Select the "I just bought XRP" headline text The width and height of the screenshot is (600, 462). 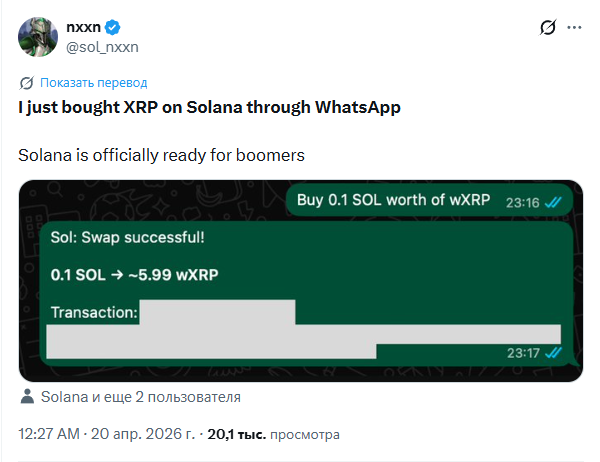[x=210, y=107]
